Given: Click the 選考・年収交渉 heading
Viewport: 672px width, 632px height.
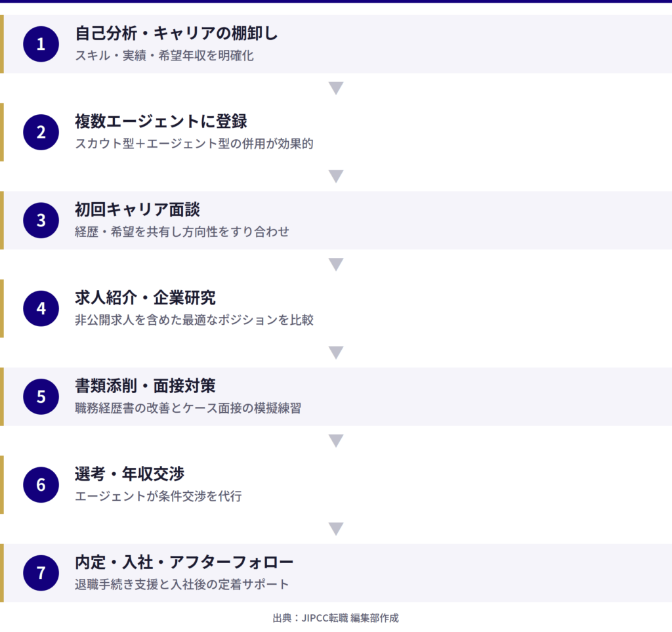Looking at the screenshot, I should click(x=129, y=474).
